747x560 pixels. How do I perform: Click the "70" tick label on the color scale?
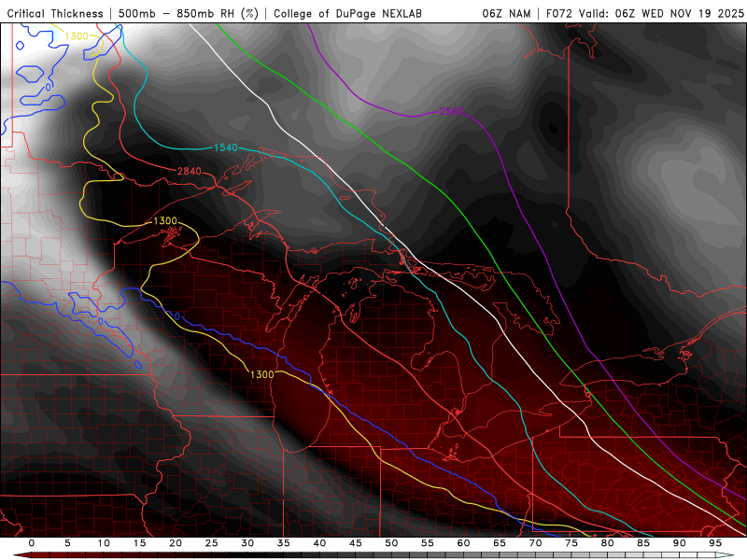coord(535,543)
